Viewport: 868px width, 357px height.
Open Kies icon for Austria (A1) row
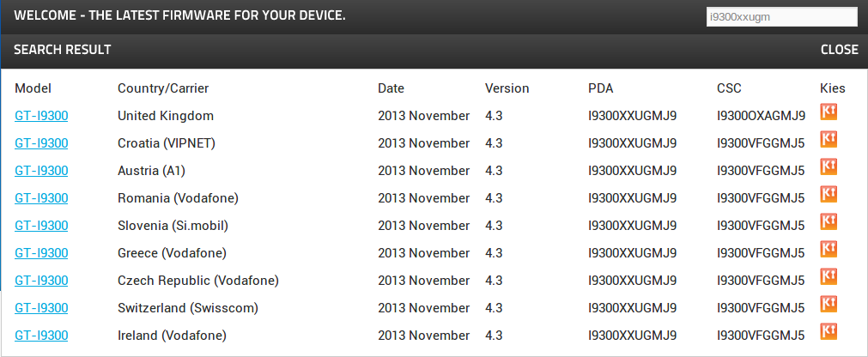coord(829,166)
